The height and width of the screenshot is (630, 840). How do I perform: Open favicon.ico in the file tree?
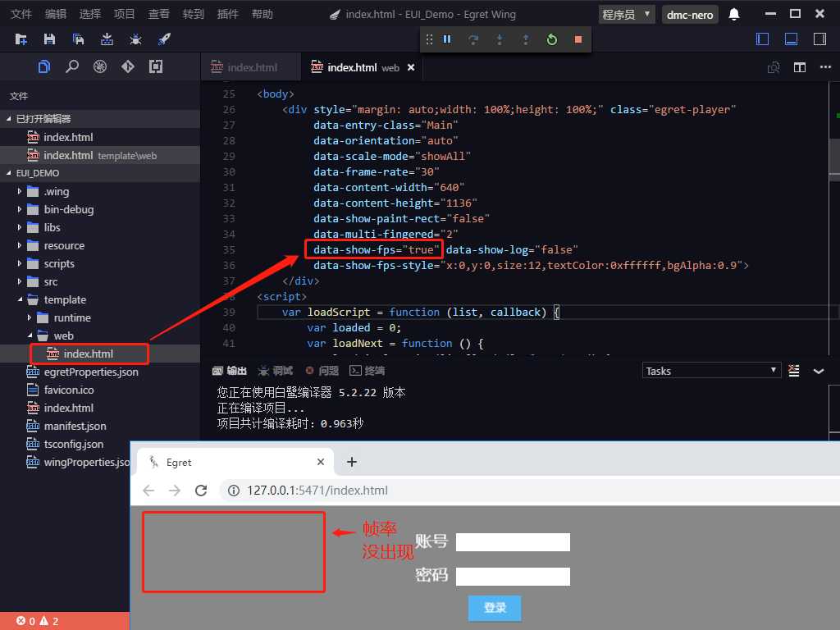coord(69,390)
